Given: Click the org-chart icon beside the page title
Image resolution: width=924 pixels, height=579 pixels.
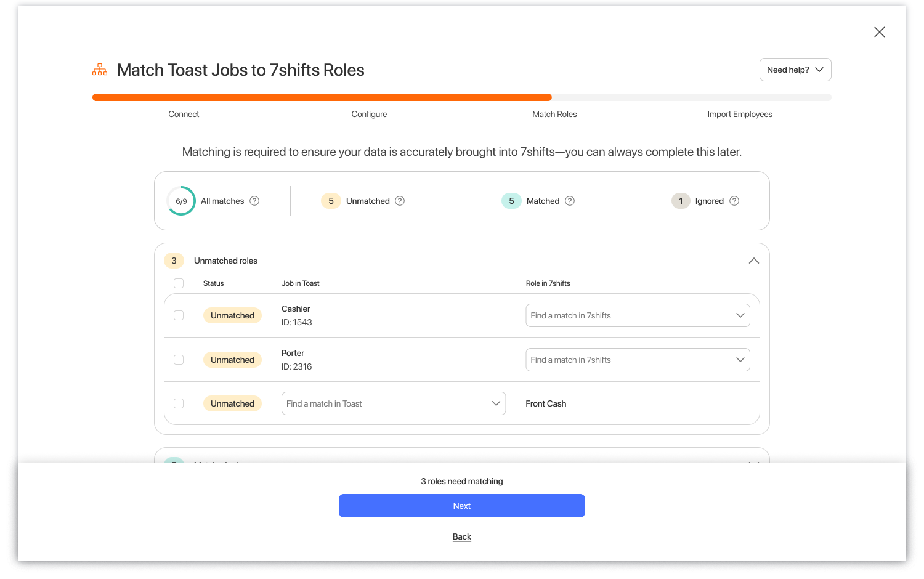Looking at the screenshot, I should click(x=100, y=70).
